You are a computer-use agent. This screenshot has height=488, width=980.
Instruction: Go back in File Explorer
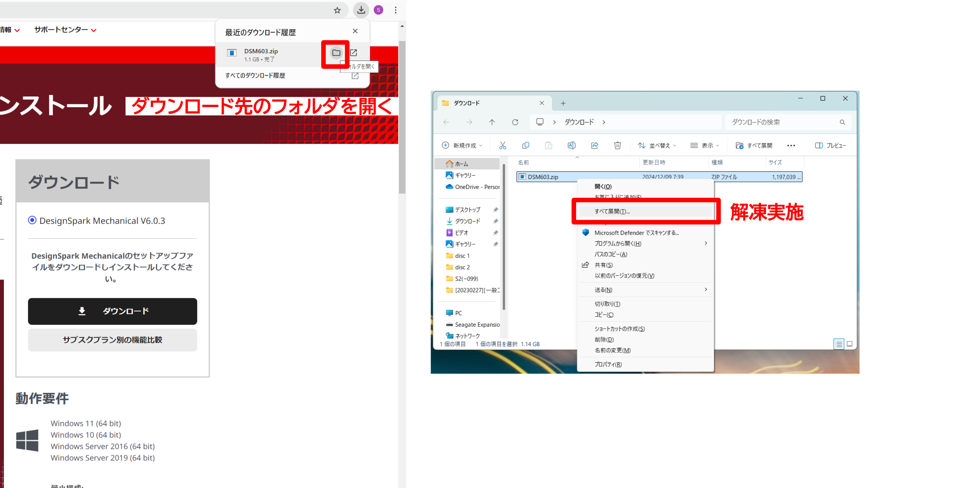(x=446, y=122)
